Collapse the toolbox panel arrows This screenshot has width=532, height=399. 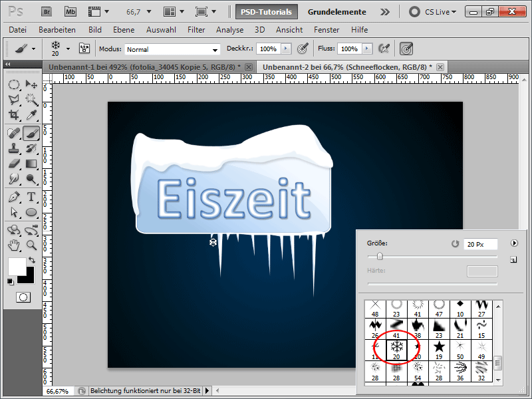(x=8, y=64)
